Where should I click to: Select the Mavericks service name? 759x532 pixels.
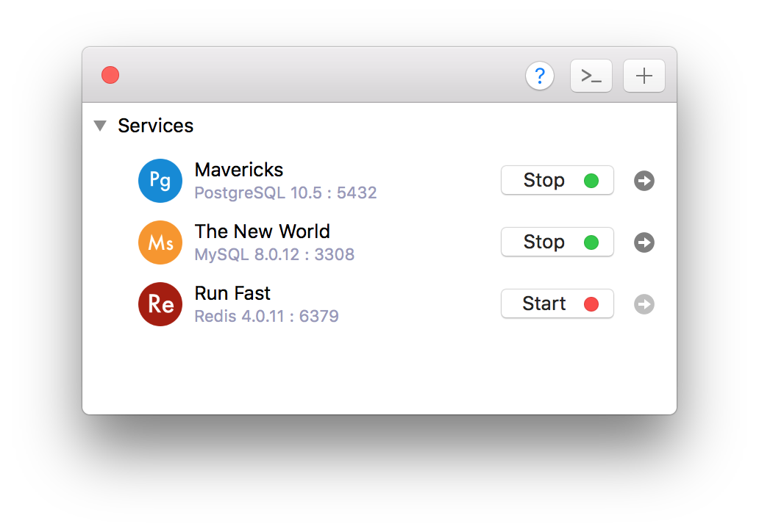[x=238, y=170]
